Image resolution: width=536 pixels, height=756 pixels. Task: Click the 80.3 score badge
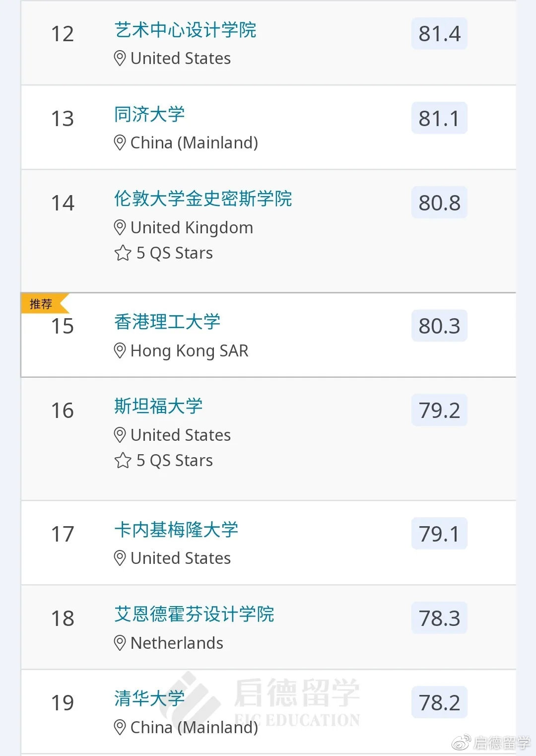coord(439,326)
